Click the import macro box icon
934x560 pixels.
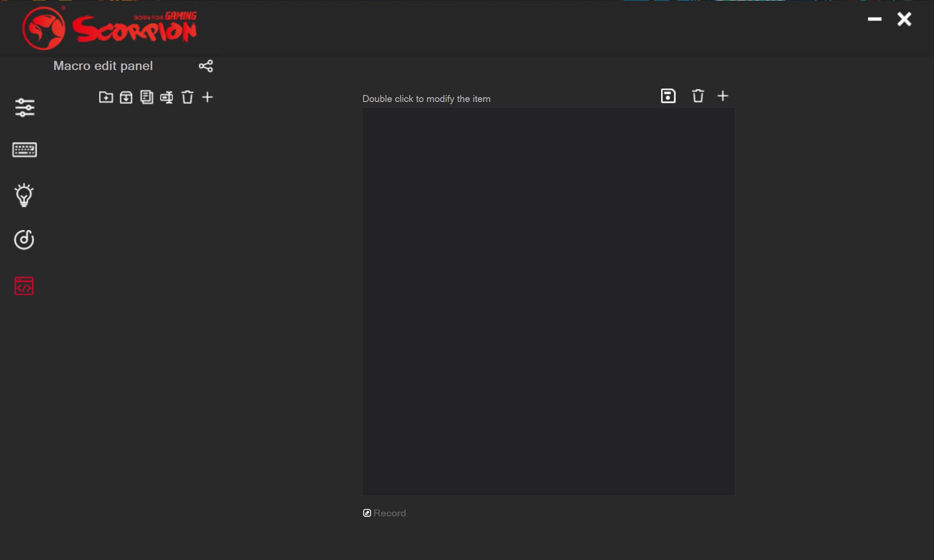click(x=126, y=97)
